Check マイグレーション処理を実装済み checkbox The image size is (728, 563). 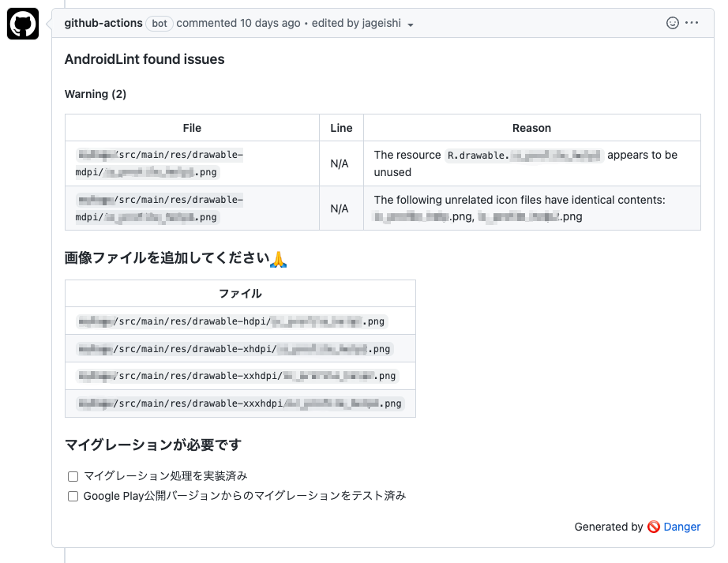tap(73, 476)
